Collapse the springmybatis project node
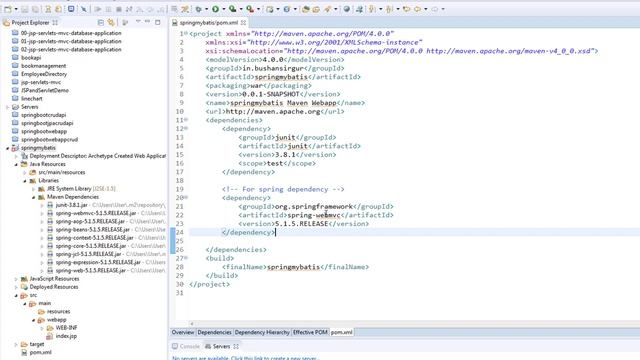The height and width of the screenshot is (360, 640). [x=7, y=148]
